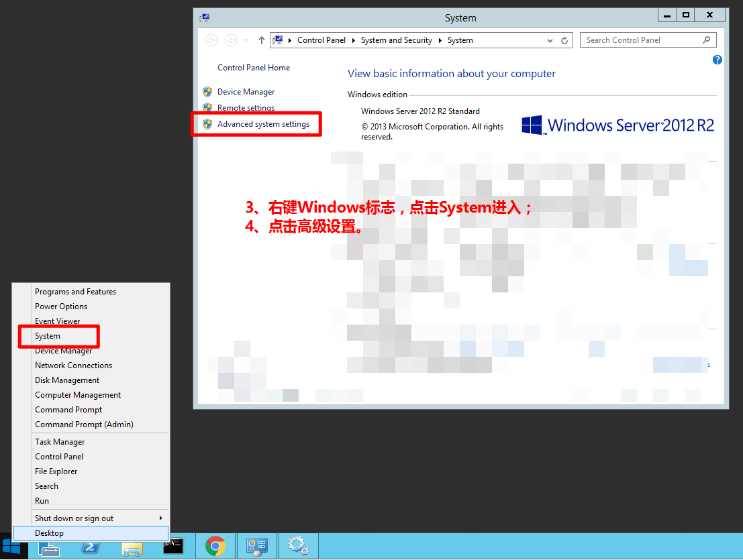Image resolution: width=743 pixels, height=560 pixels.
Task: Open File Explorer taskbar icon
Action: pyautogui.click(x=132, y=548)
